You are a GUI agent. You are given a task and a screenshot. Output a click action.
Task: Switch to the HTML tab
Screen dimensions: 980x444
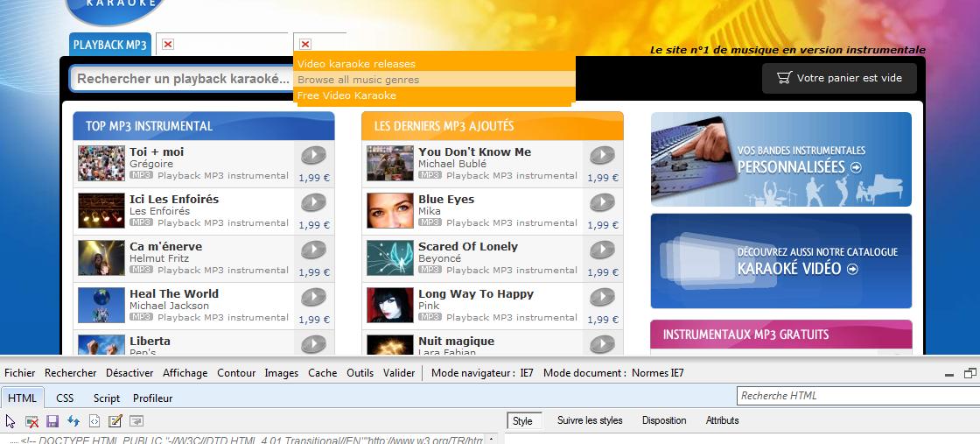click(x=23, y=398)
